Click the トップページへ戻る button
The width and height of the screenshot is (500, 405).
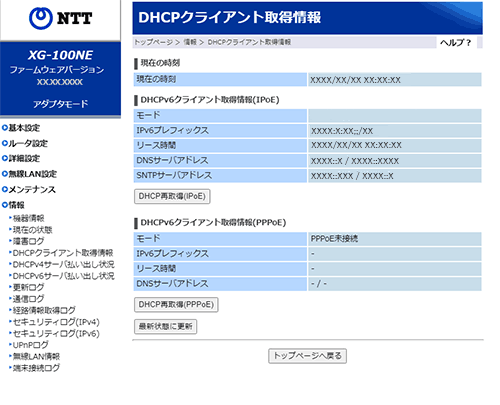tap(307, 356)
